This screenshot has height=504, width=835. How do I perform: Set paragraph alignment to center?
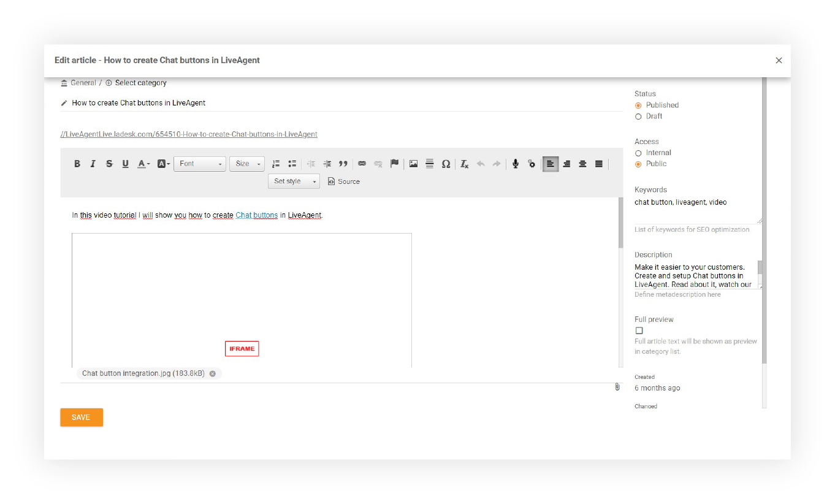582,164
